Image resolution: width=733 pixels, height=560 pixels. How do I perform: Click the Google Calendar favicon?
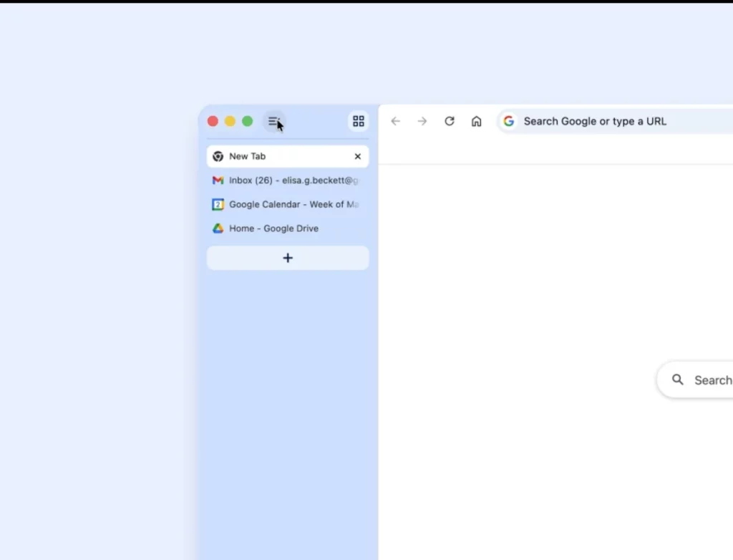(x=218, y=204)
